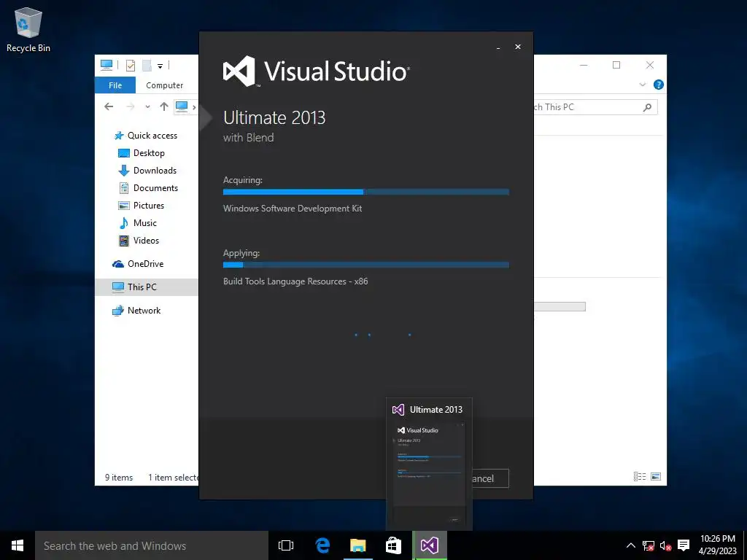Click Search the web and Windows box

[x=152, y=545]
